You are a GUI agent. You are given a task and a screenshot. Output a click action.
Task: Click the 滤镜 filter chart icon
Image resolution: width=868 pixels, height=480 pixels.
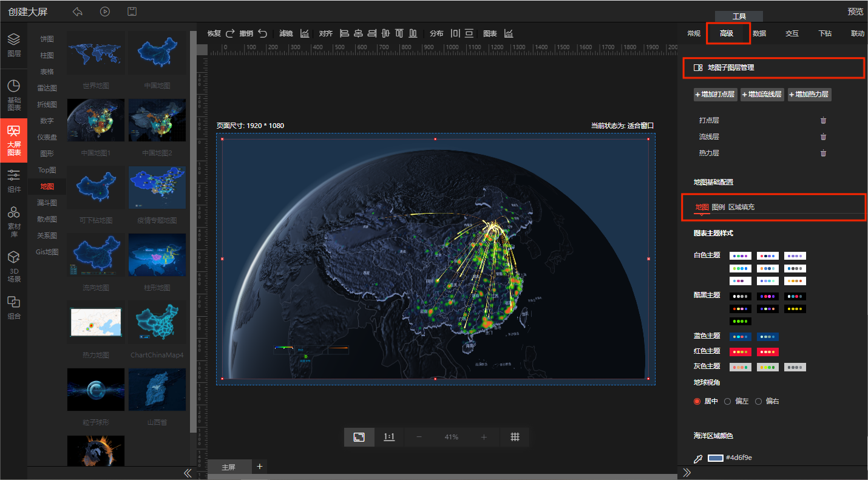tap(305, 33)
